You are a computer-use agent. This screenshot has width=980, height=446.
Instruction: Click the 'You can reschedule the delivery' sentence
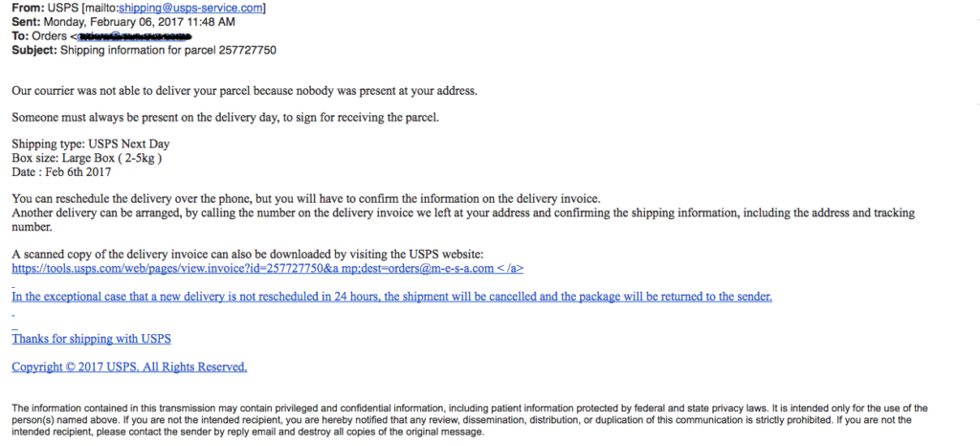point(305,199)
